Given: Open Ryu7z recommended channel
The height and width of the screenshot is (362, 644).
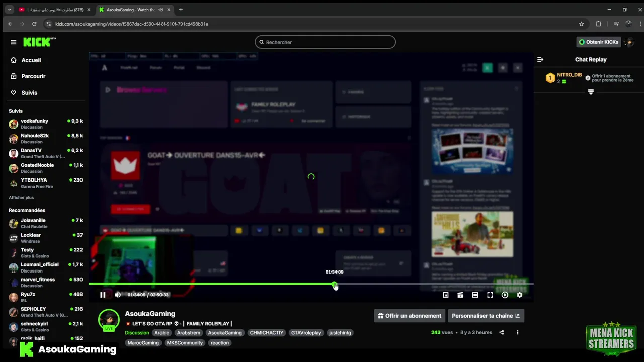Looking at the screenshot, I should click(x=45, y=297).
